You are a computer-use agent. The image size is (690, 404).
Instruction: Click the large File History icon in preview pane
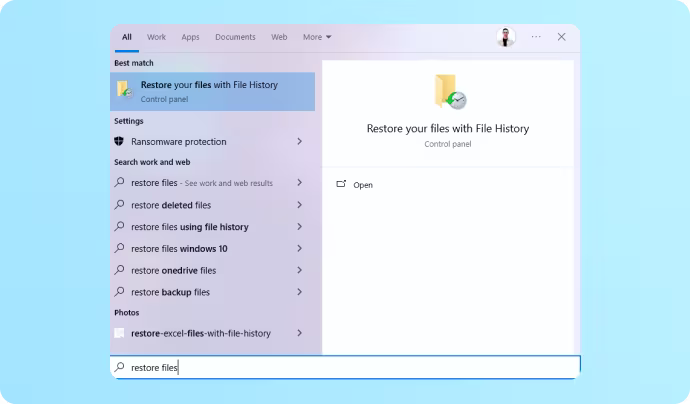pyautogui.click(x=450, y=92)
